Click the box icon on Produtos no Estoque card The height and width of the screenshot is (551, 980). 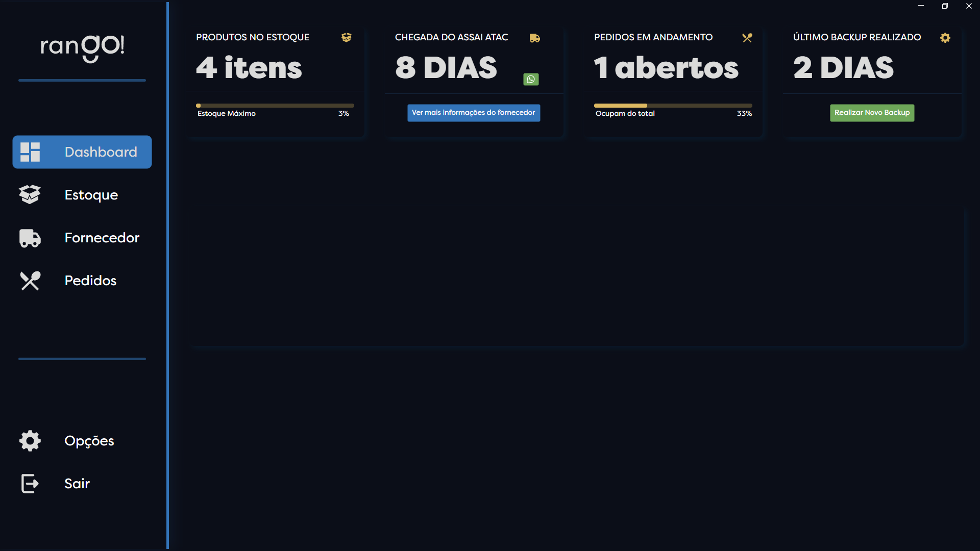[346, 37]
